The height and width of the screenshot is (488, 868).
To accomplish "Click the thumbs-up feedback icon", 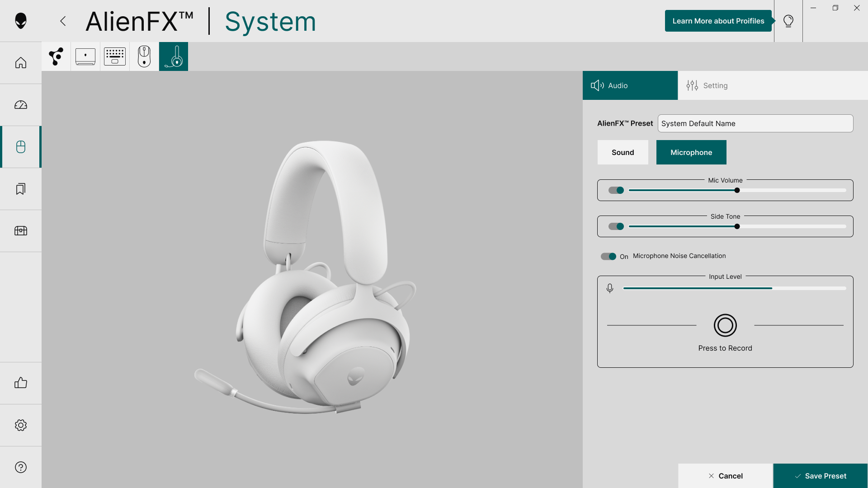I will tap(21, 383).
